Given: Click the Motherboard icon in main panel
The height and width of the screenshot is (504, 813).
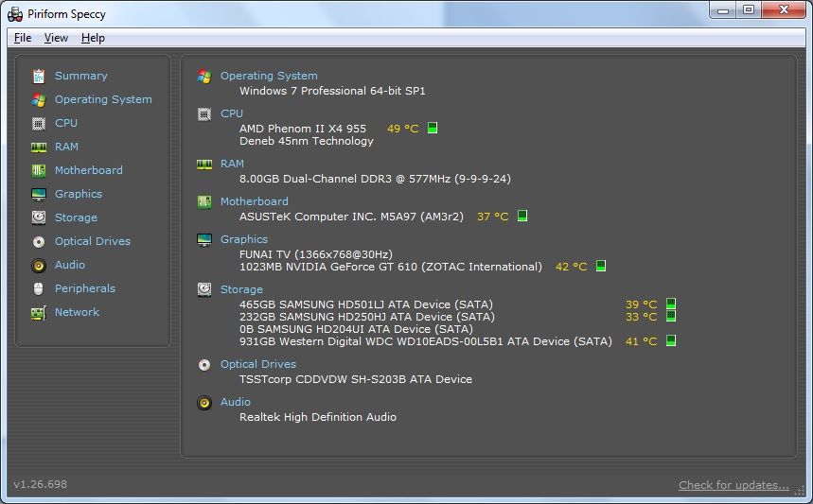Looking at the screenshot, I should (204, 202).
